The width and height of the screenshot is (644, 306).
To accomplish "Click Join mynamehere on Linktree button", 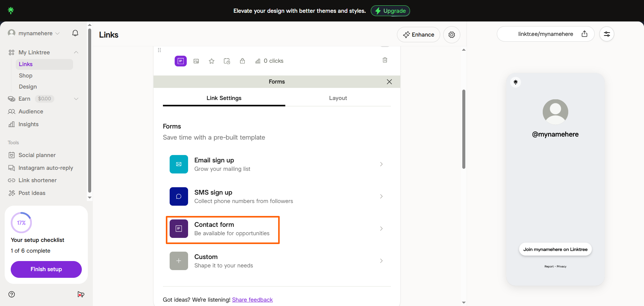I will (x=555, y=249).
